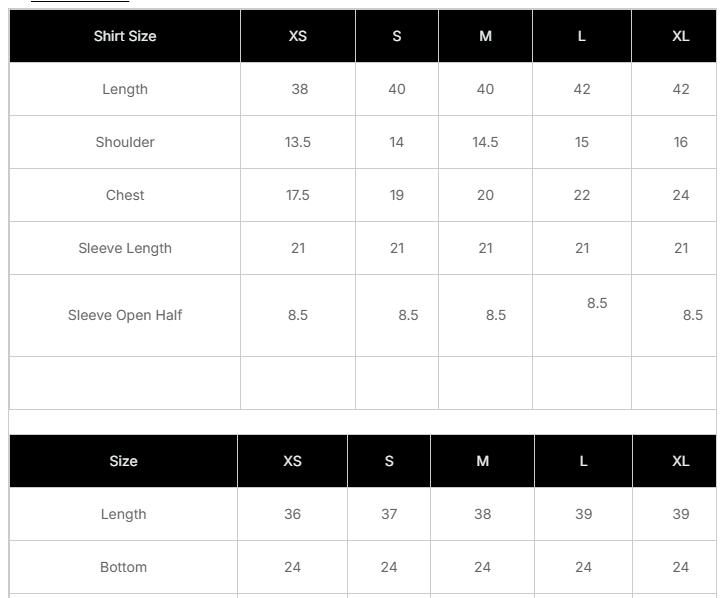Select the "Sleeve Open Half" row label

click(x=125, y=315)
